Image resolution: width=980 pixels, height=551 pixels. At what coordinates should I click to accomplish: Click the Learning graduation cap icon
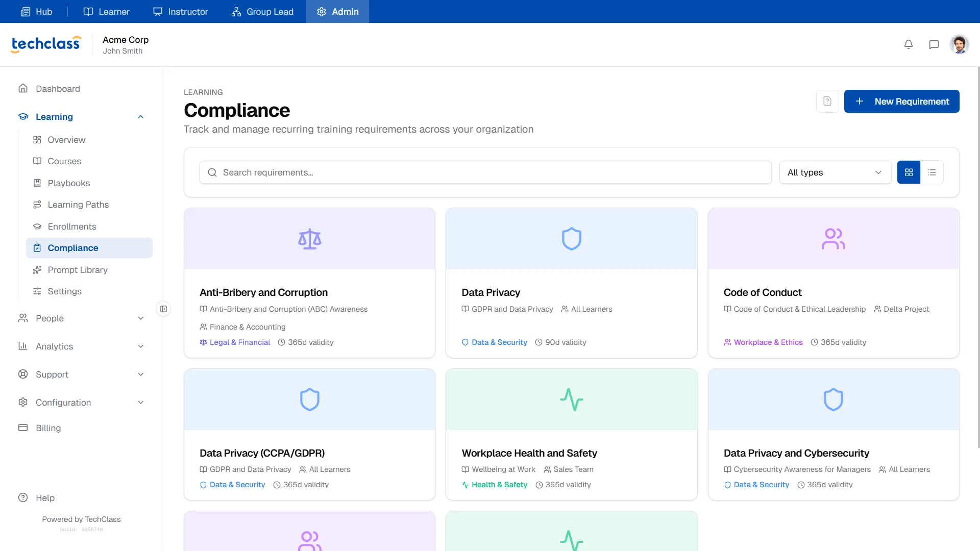click(23, 116)
